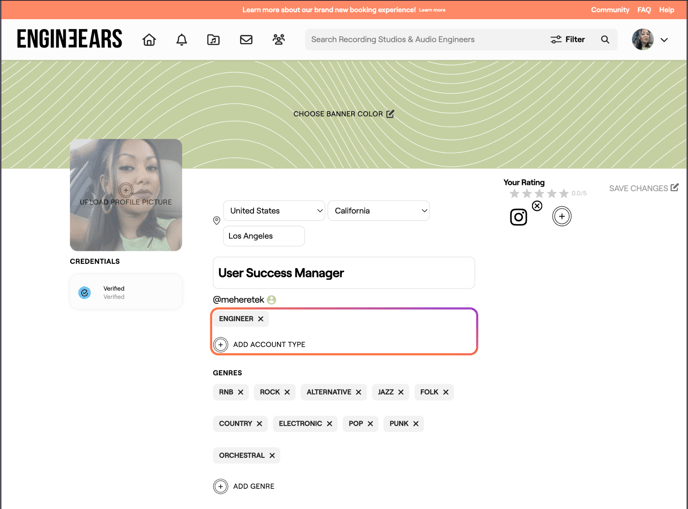Add a new social link
The image size is (688, 509).
(562, 216)
